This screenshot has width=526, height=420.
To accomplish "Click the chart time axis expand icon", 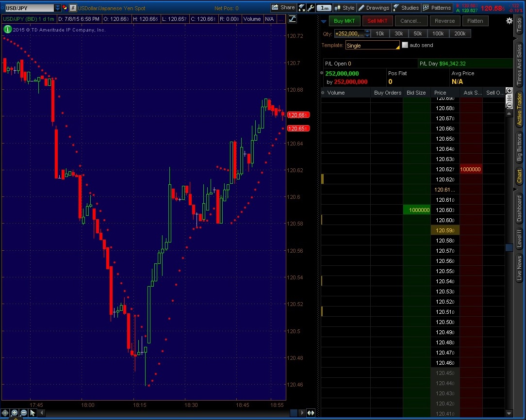I will (311, 413).
